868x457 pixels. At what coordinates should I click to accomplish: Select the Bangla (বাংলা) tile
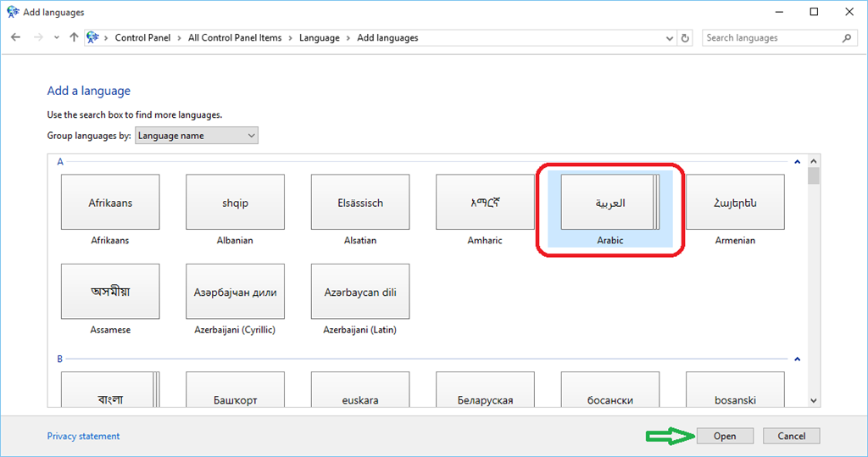pos(110,389)
